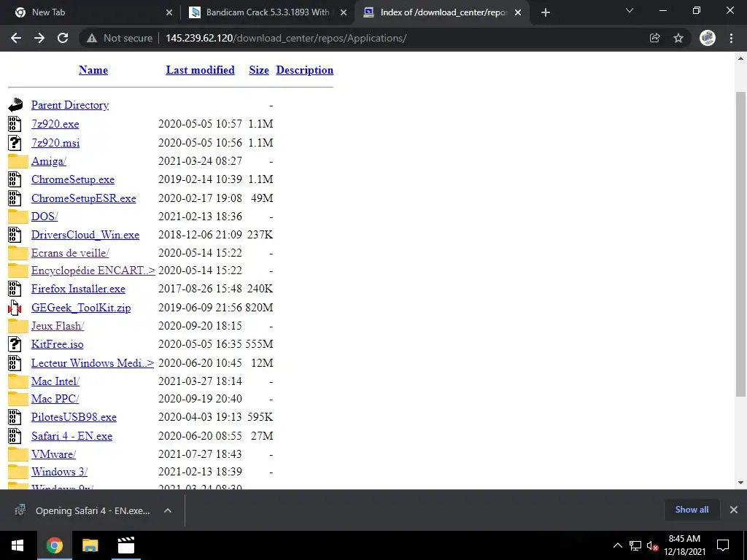
Task: Close the Bandicam Crack tab
Action: [344, 12]
